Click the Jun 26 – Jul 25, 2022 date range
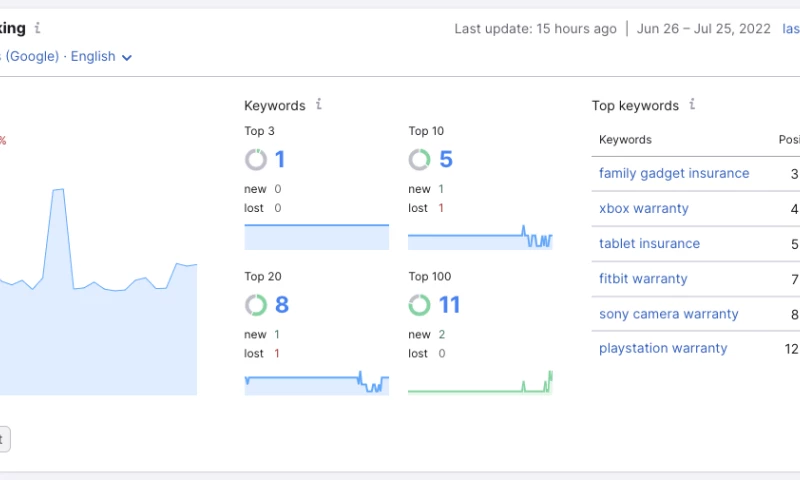Viewport: 800px width, 480px height. pyautogui.click(x=704, y=29)
